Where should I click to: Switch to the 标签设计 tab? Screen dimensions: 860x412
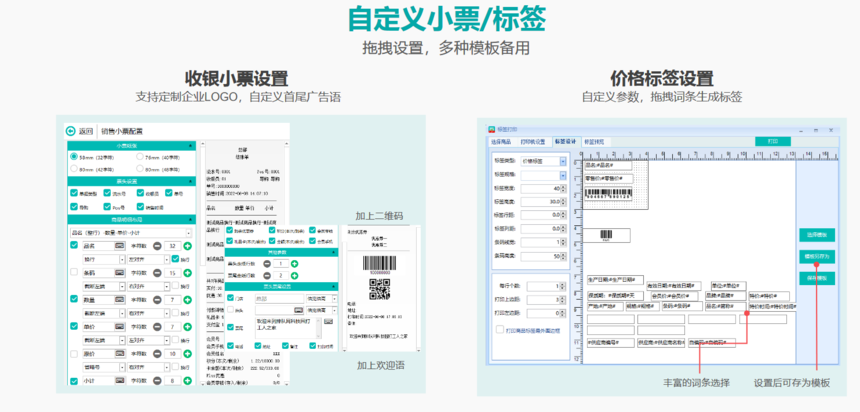click(x=565, y=142)
